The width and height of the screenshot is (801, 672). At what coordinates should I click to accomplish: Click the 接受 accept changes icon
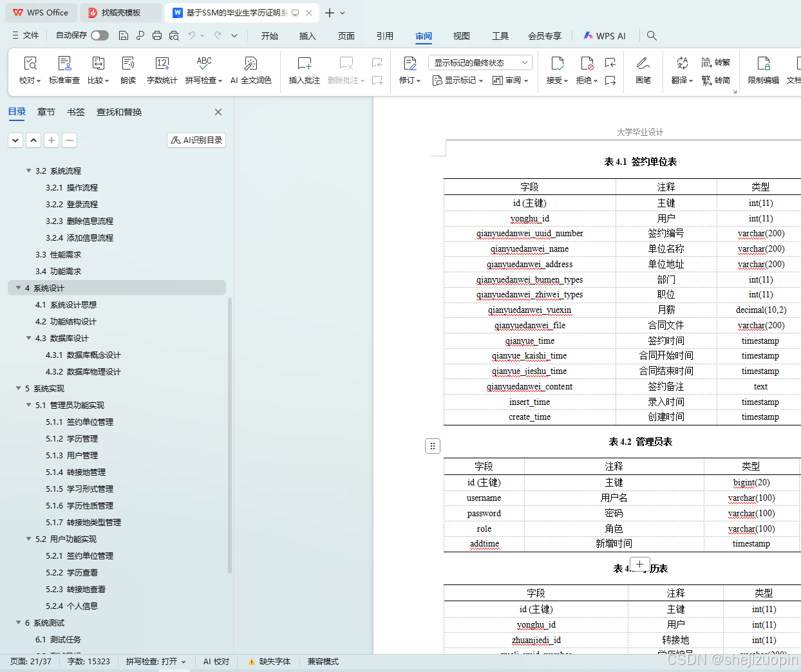pos(557,63)
